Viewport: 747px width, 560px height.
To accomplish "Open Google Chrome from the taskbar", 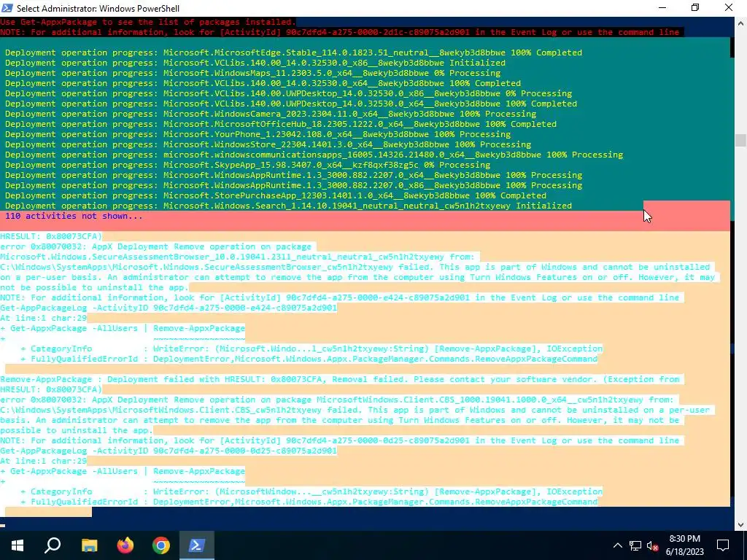I will pyautogui.click(x=161, y=545).
